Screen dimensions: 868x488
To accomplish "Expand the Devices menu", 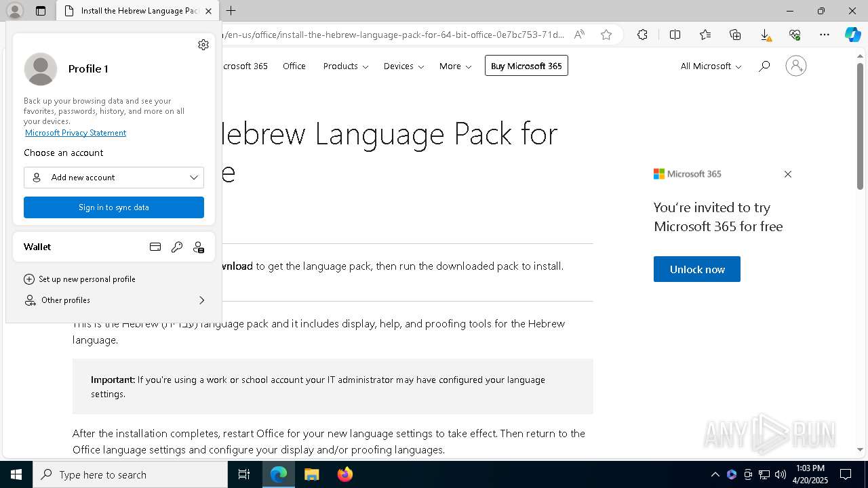I will click(x=403, y=66).
